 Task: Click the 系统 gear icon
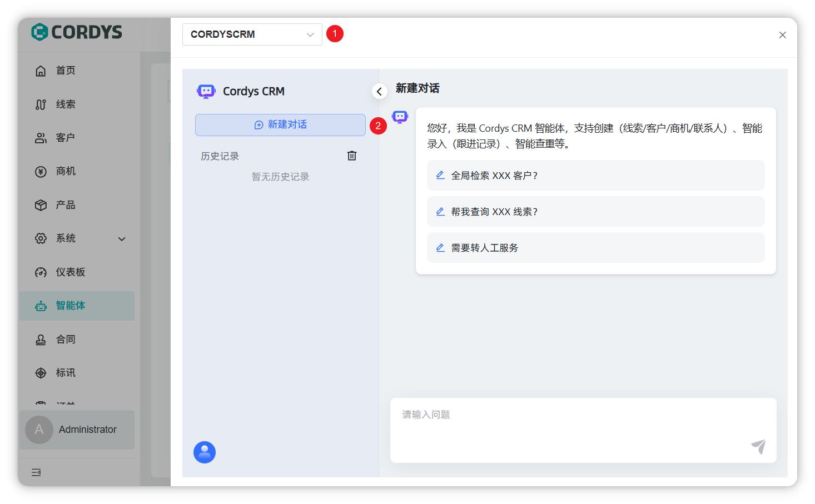(41, 238)
